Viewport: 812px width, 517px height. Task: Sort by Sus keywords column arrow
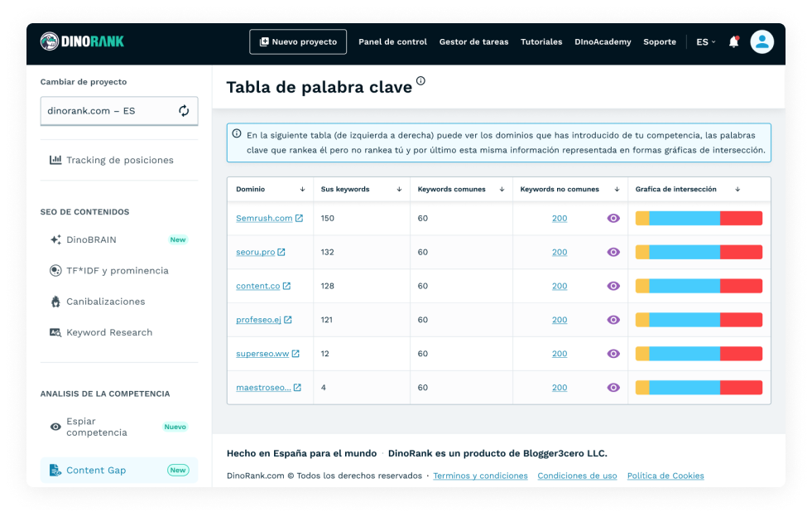tap(399, 190)
